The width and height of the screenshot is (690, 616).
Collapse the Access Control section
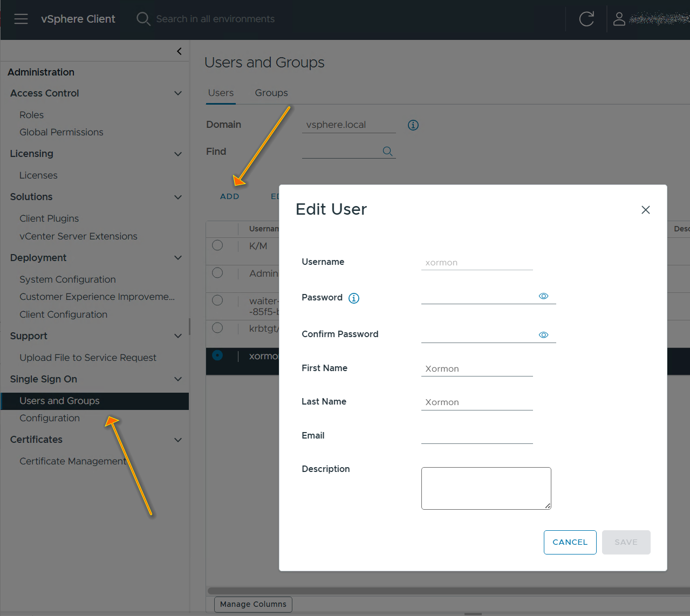178,93
